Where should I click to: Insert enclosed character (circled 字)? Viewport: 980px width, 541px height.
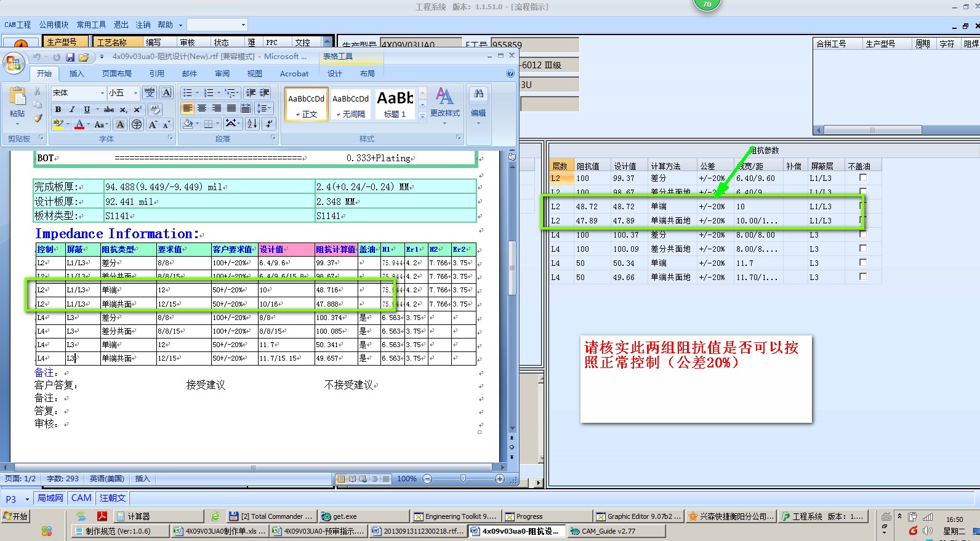tap(137, 124)
